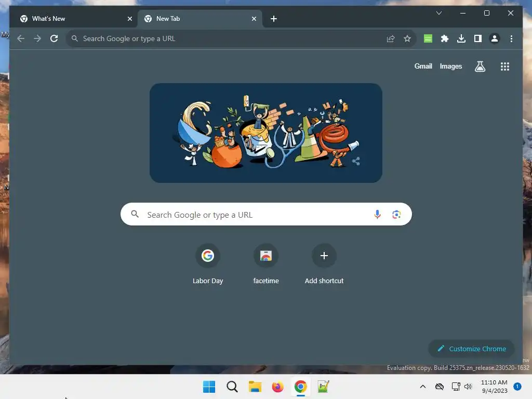
Task: Open the facetime shortcut
Action: coord(266,264)
